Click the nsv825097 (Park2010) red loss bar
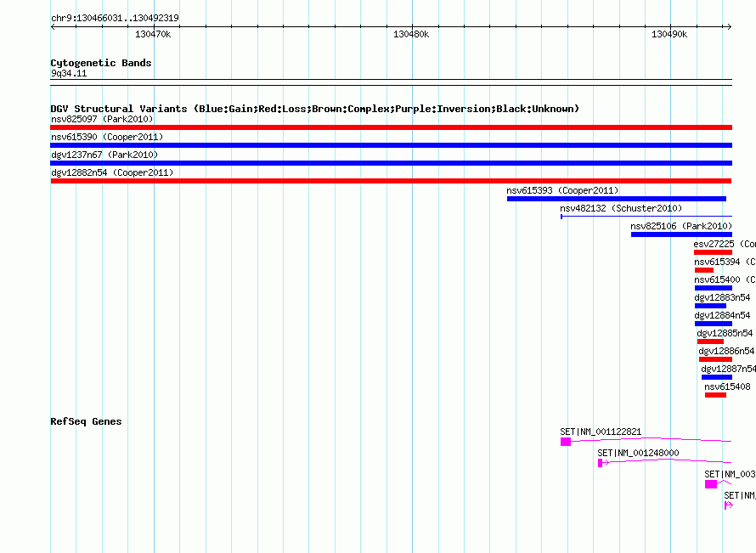Image resolution: width=756 pixels, height=553 pixels. [391, 127]
